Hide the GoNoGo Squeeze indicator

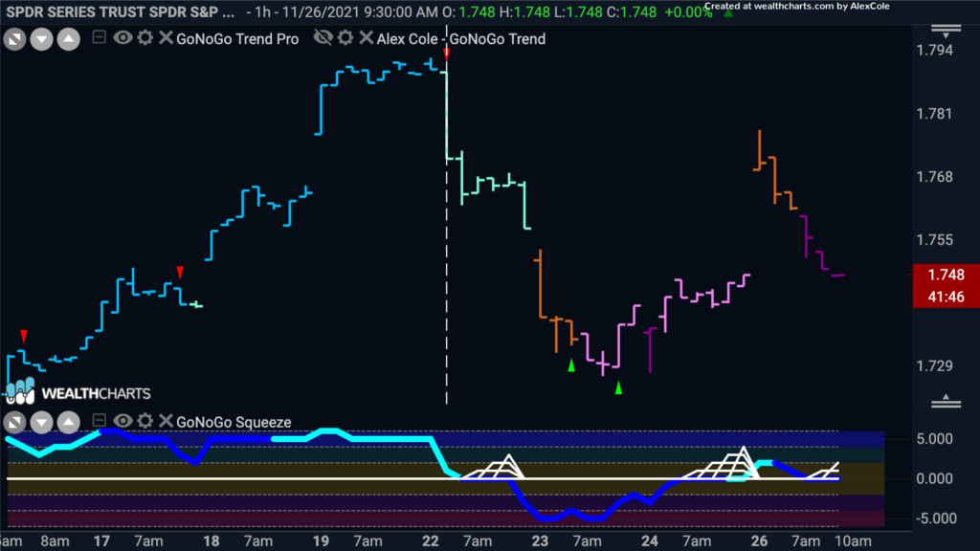pos(122,421)
